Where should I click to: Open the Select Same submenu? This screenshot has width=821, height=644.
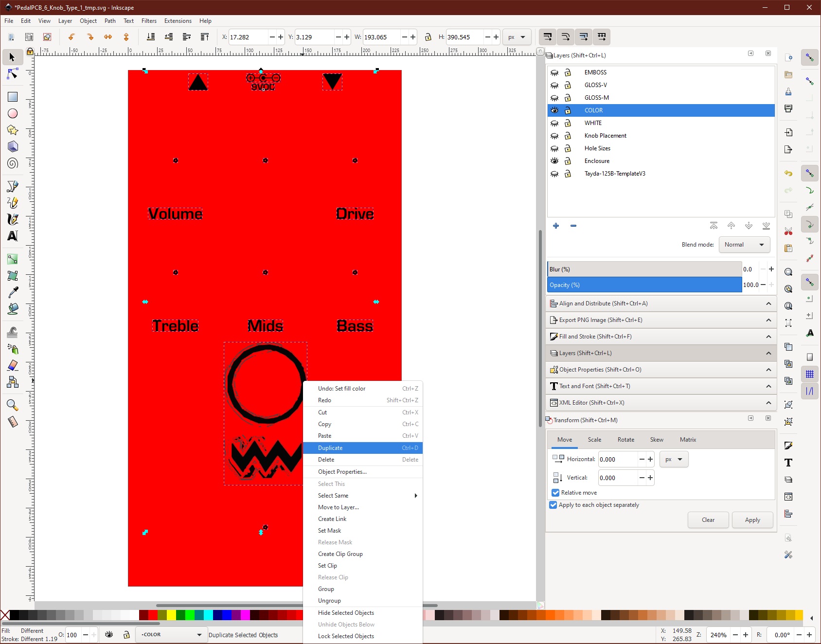click(x=363, y=496)
